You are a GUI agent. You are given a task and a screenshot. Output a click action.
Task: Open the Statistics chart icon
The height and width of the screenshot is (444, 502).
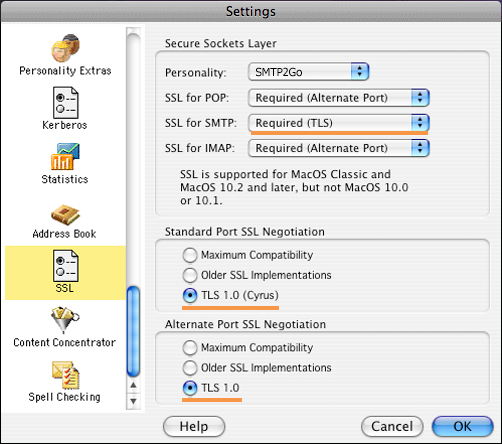[65, 156]
